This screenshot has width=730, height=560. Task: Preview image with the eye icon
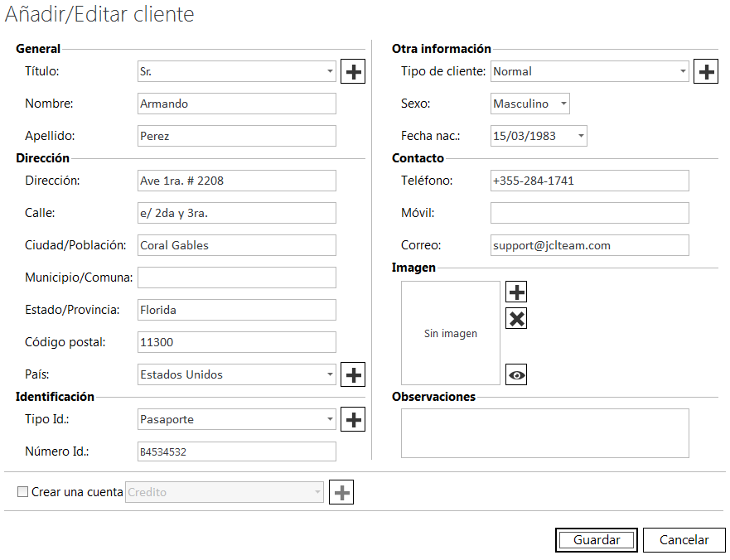[x=516, y=375]
